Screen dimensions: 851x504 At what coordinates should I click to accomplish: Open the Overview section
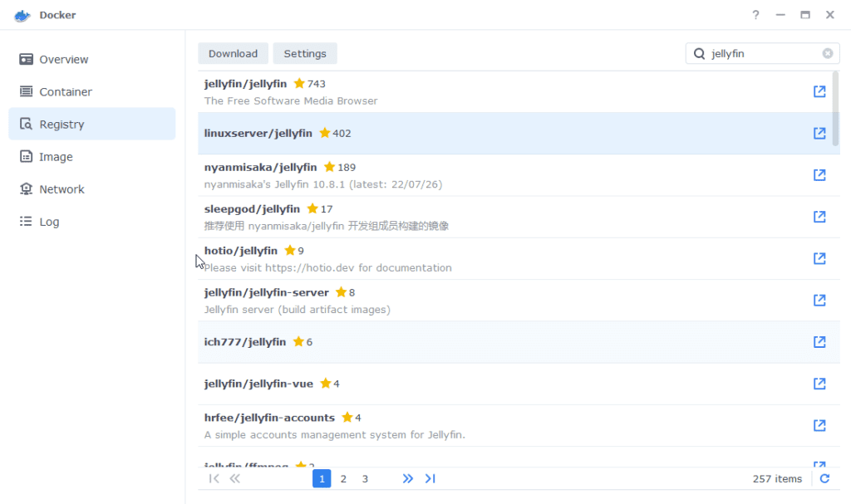[x=92, y=59]
